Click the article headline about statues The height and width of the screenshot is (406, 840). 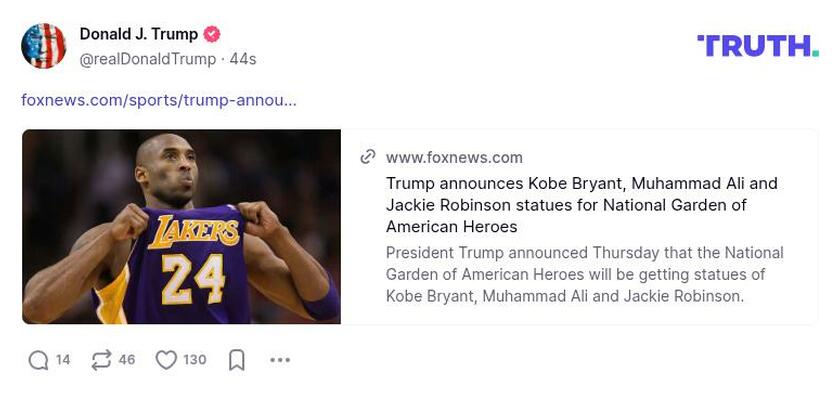(581, 205)
